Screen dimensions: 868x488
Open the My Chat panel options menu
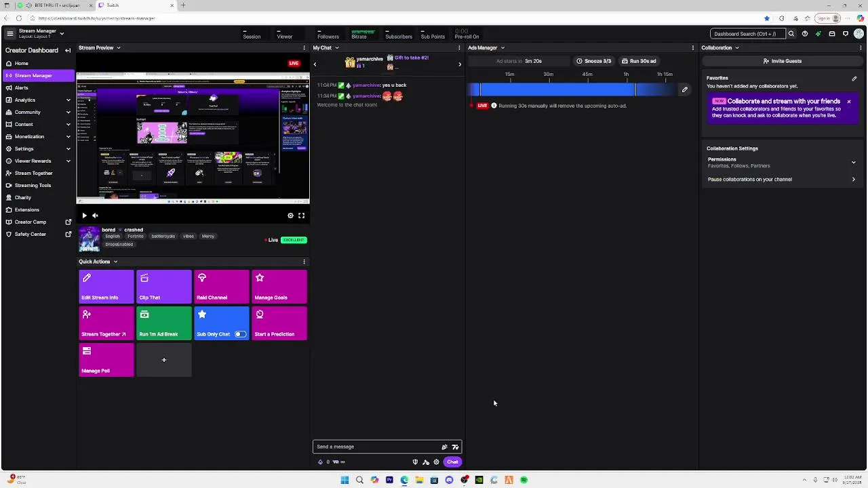coord(459,47)
